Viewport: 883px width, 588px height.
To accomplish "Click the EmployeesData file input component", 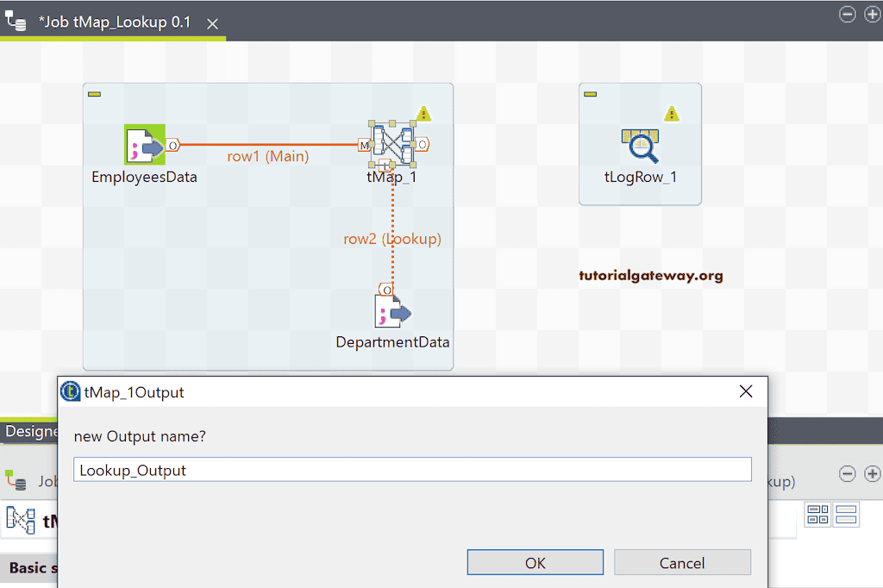I will [144, 144].
